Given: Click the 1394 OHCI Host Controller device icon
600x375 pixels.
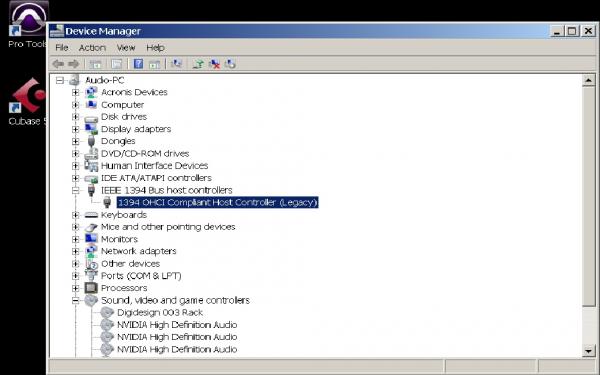Looking at the screenshot, I should click(x=107, y=202).
